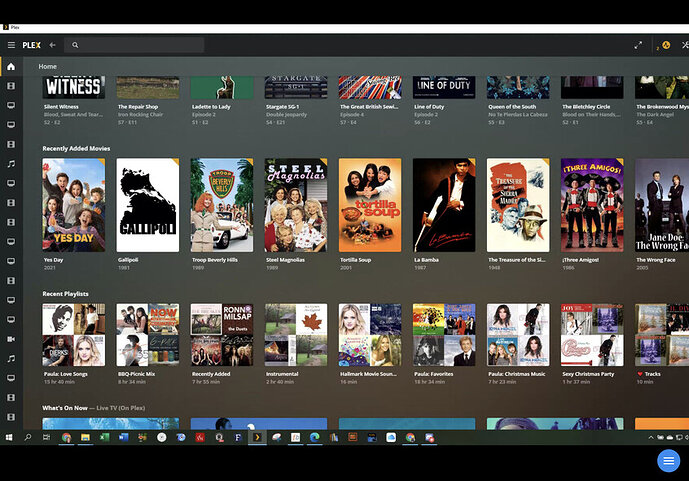This screenshot has width=689, height=481.
Task: Toggle fullscreen with the expand arrows icon
Action: [638, 45]
